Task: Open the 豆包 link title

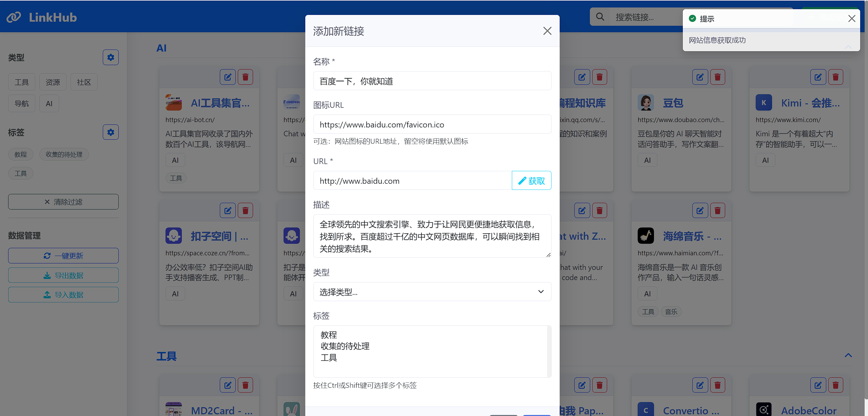Action: [673, 103]
